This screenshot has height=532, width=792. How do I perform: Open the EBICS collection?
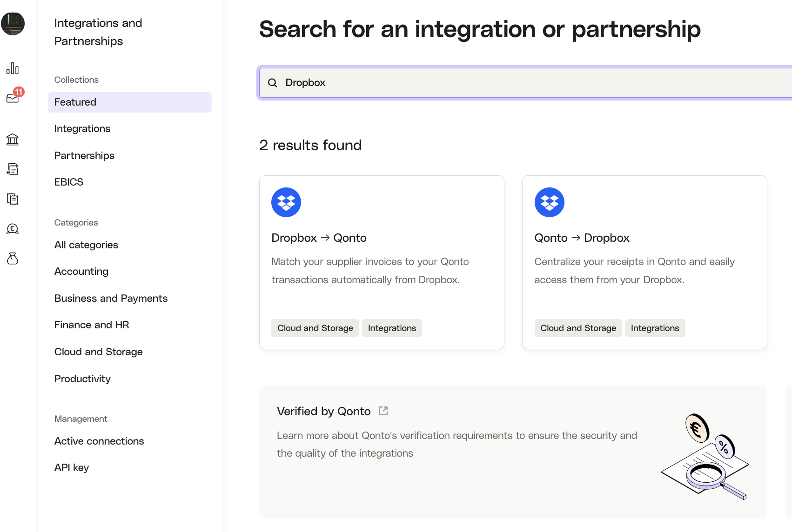pyautogui.click(x=69, y=182)
